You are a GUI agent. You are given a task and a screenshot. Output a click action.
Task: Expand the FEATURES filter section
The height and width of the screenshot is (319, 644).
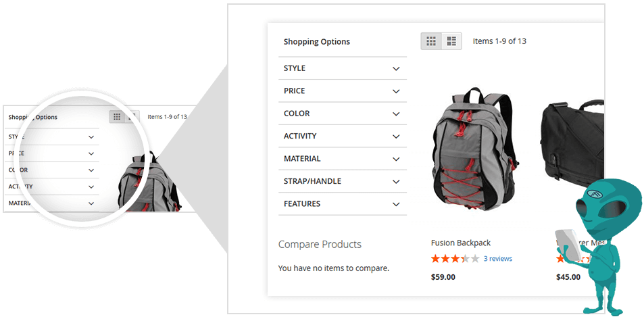[343, 203]
